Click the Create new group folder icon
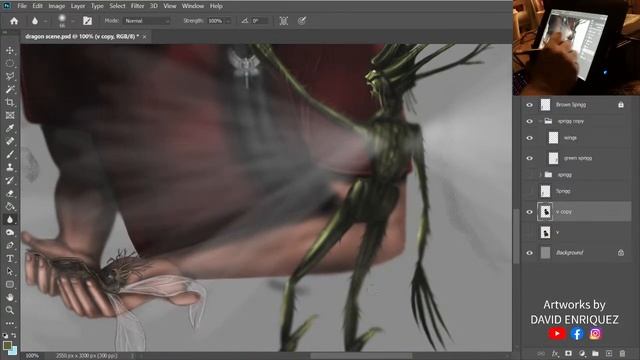 (595, 353)
